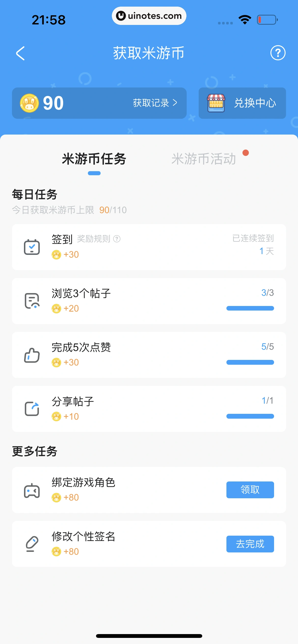Image resolution: width=298 pixels, height=644 pixels.
Task: Click the share post task icon
Action: coord(32,409)
